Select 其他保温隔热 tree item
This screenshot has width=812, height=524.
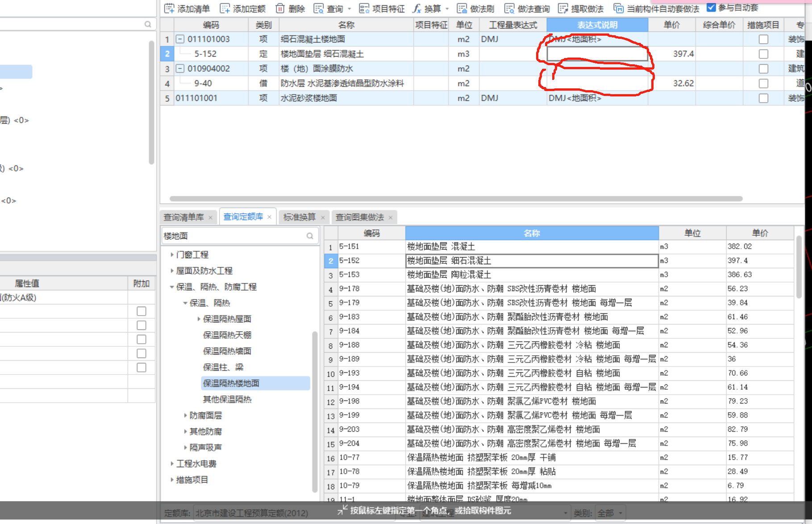pos(227,399)
